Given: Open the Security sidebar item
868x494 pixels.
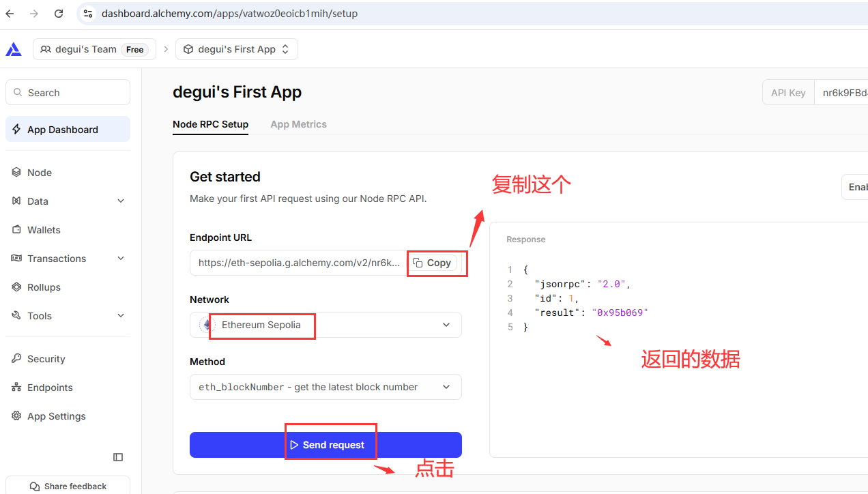Looking at the screenshot, I should click(68, 359).
